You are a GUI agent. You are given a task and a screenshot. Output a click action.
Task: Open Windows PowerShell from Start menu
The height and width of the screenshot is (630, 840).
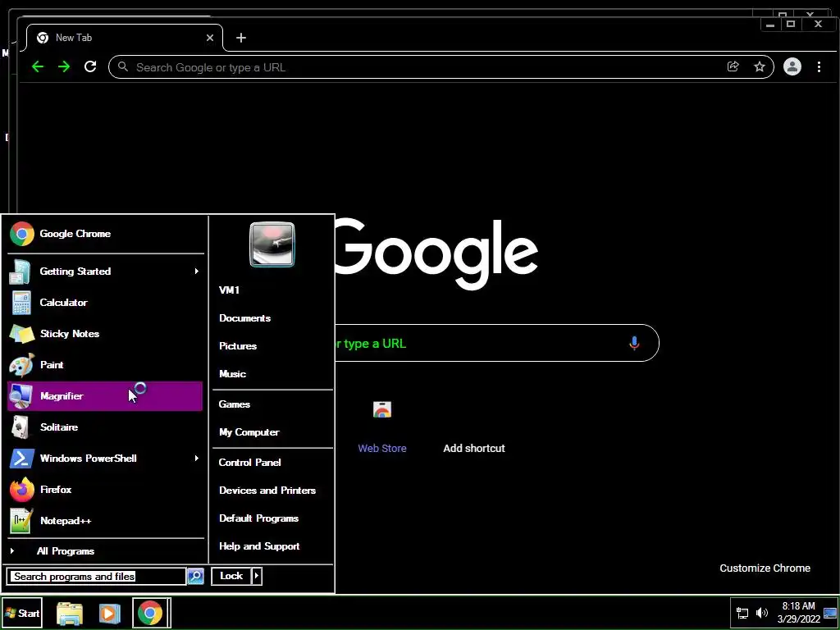[x=105, y=458]
